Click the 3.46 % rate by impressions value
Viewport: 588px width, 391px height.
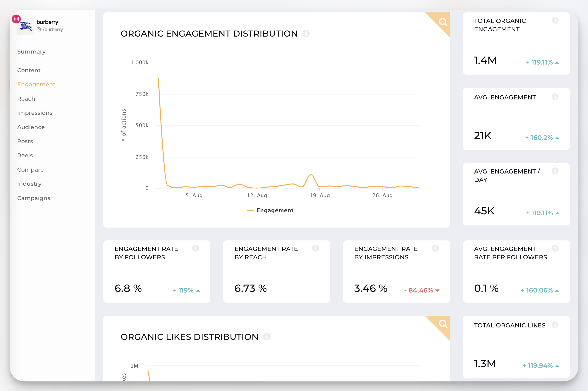pos(371,288)
